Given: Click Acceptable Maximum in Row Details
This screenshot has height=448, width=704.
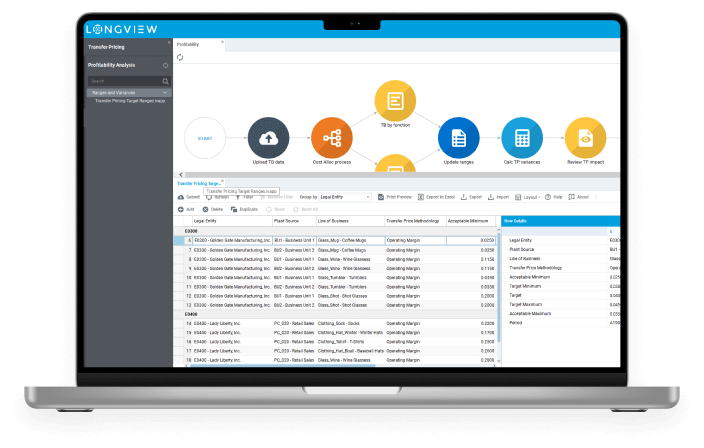Looking at the screenshot, I should click(530, 313).
